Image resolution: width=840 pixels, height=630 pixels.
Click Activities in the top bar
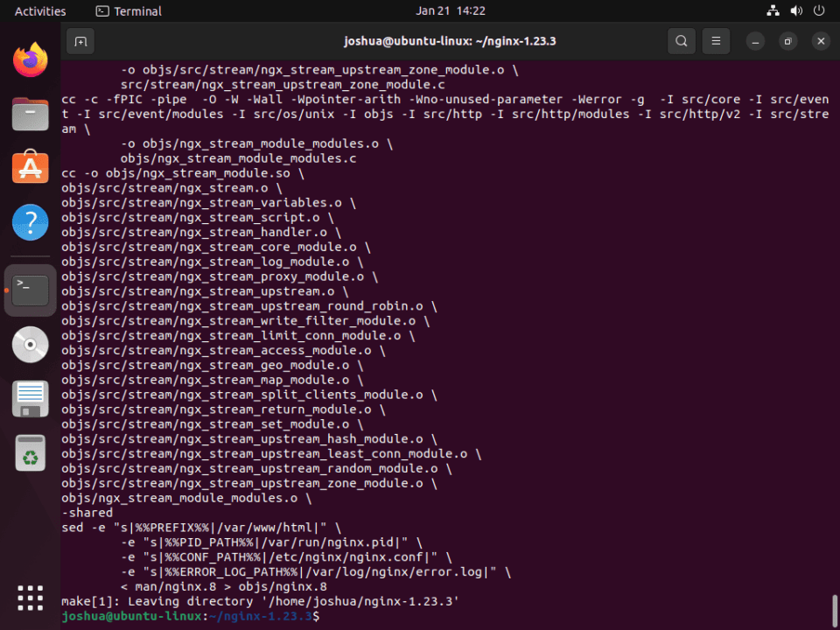point(40,10)
